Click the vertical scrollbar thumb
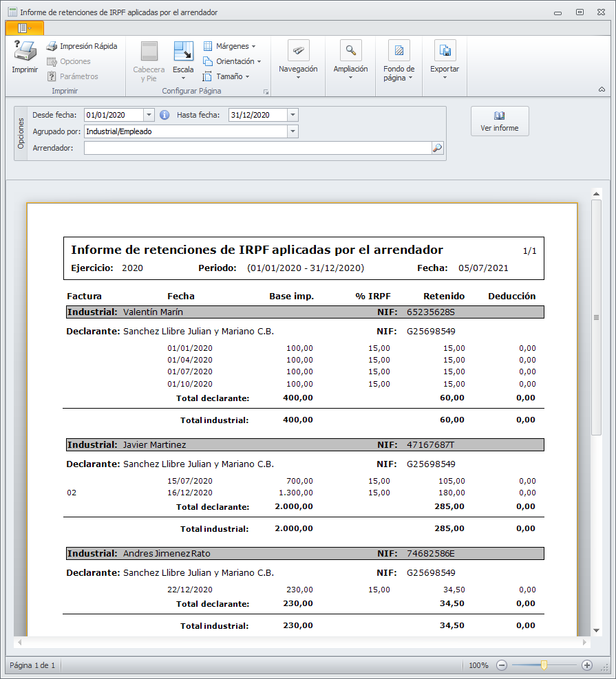The width and height of the screenshot is (616, 679). tap(597, 317)
